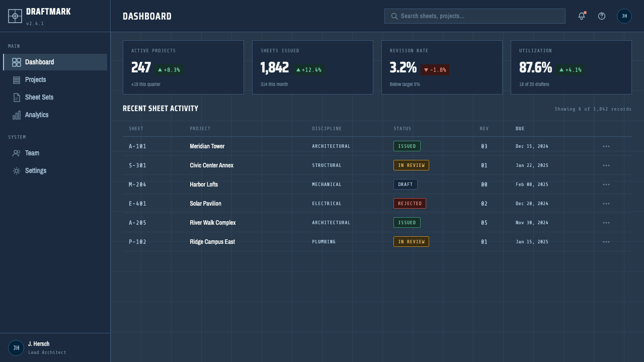Click the +4.1% trend chip

coord(570,70)
